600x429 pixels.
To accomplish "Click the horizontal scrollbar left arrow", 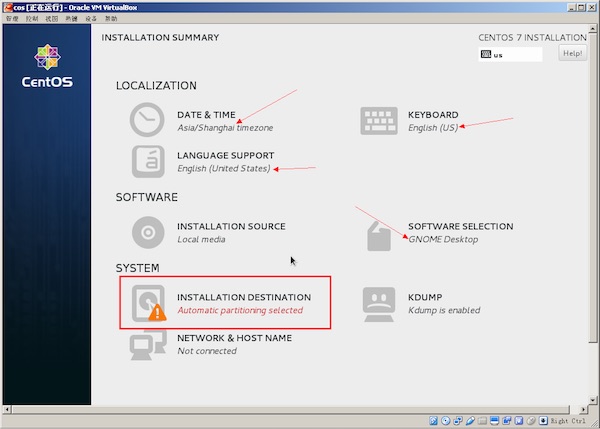I will (x=7, y=409).
